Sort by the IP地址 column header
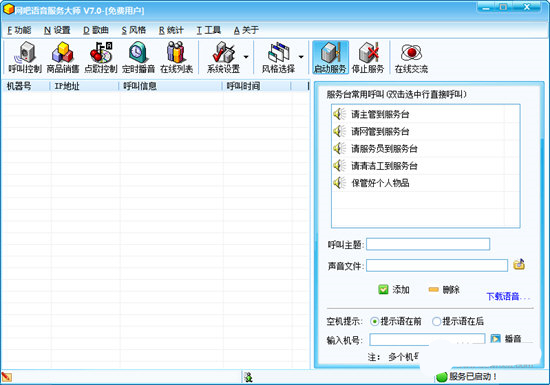This screenshot has height=385, width=550. point(84,86)
